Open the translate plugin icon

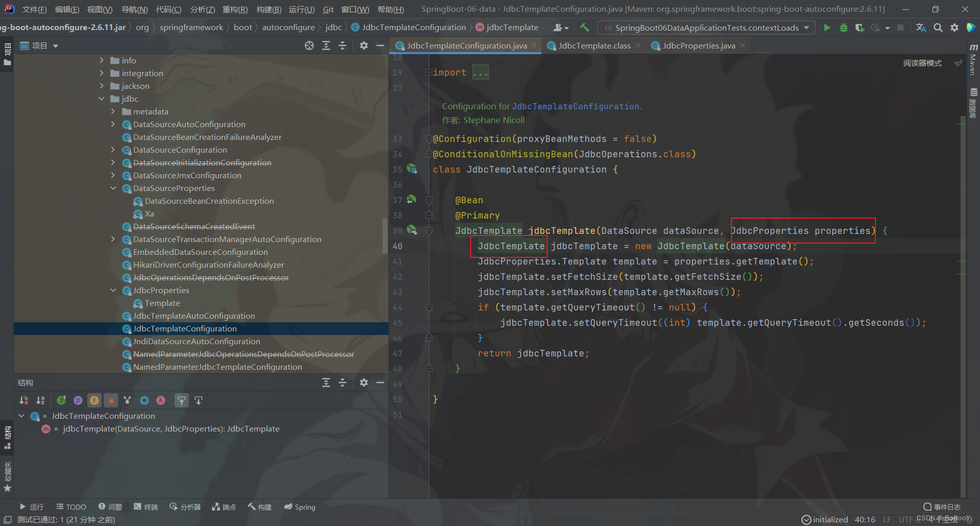(x=921, y=28)
